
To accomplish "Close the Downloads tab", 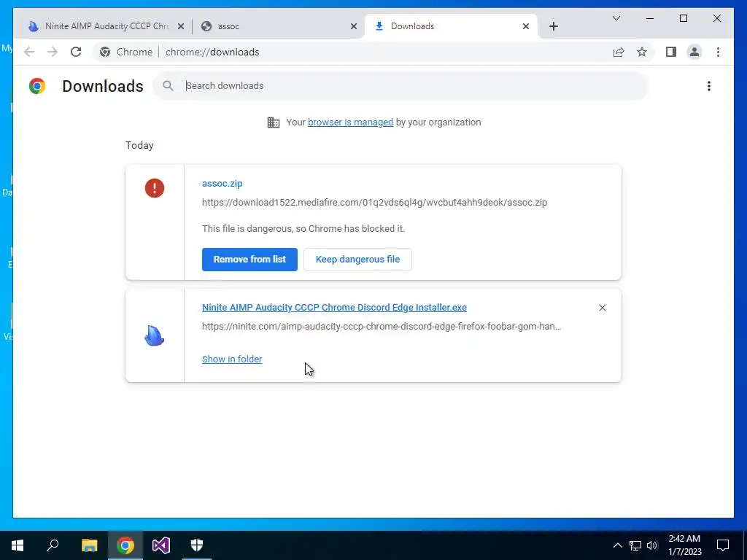I will [x=526, y=26].
